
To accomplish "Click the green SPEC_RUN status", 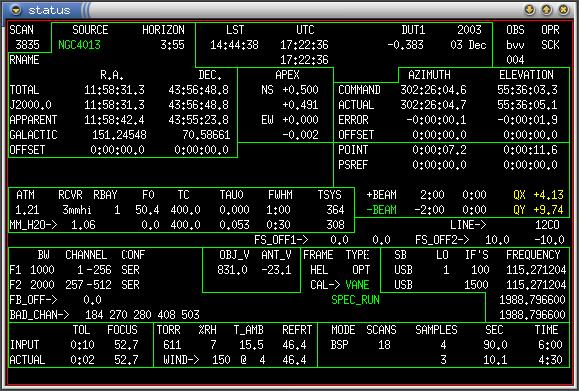I will click(x=355, y=300).
